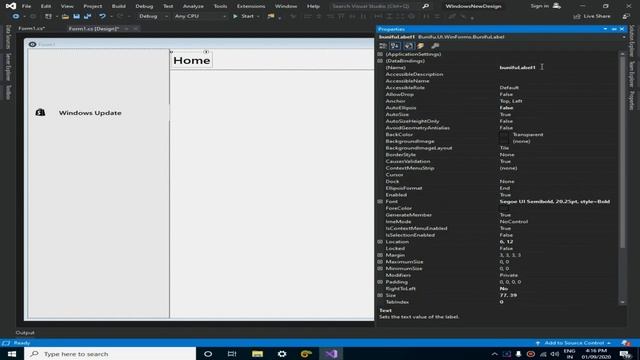640x360 pixels.
Task: Open the bunifuLabel1 object selector dropdown
Action: pyautogui.click(x=623, y=37)
